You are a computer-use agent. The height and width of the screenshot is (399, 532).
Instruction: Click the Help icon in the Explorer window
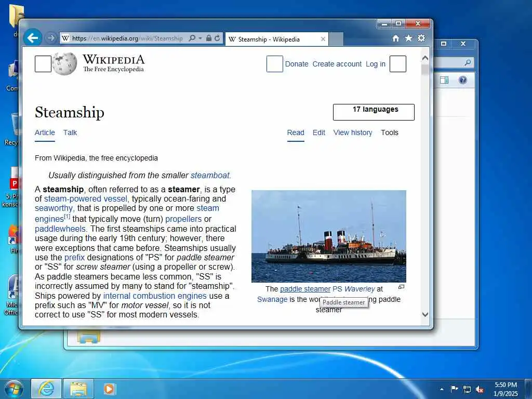click(x=463, y=80)
